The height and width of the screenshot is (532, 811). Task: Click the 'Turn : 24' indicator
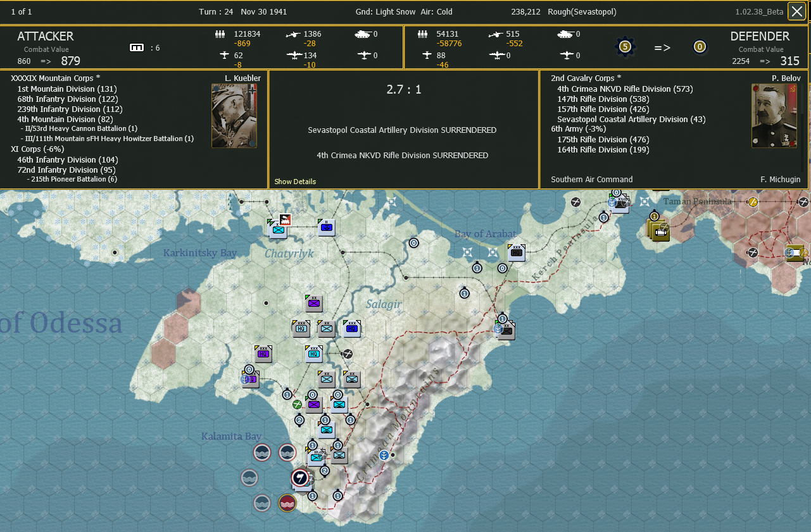coord(216,12)
